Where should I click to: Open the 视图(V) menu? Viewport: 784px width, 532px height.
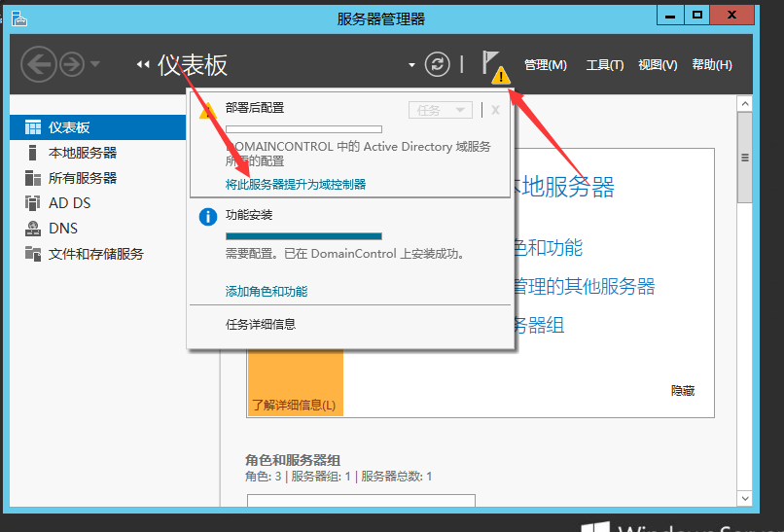pyautogui.click(x=658, y=65)
